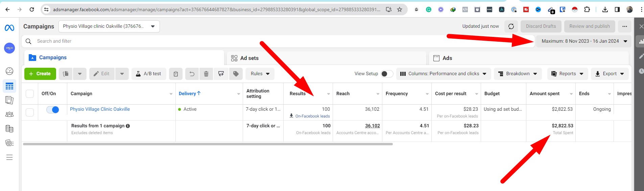Open the Rules dropdown
The image size is (644, 191).
click(260, 74)
